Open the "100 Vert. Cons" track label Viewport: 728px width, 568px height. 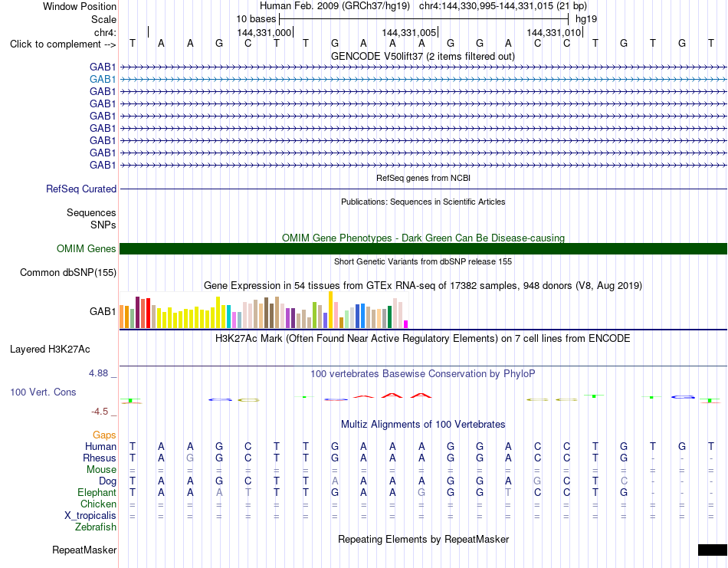[43, 392]
